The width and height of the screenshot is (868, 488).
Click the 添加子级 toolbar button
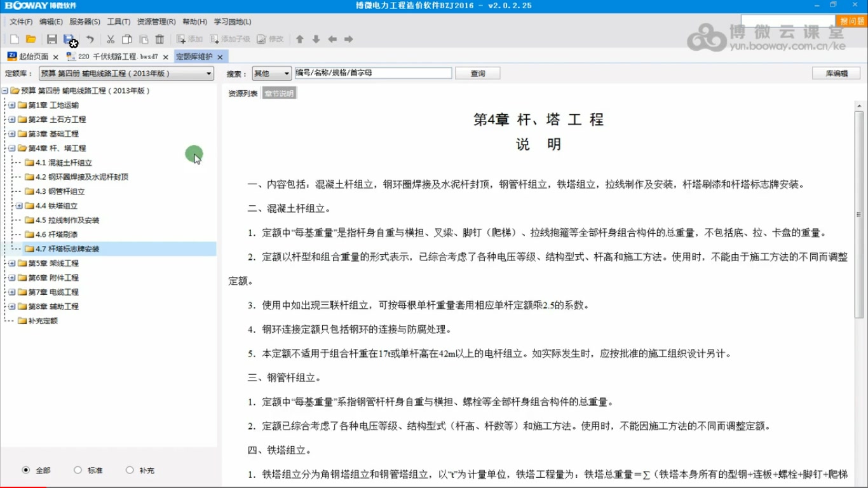tap(230, 39)
